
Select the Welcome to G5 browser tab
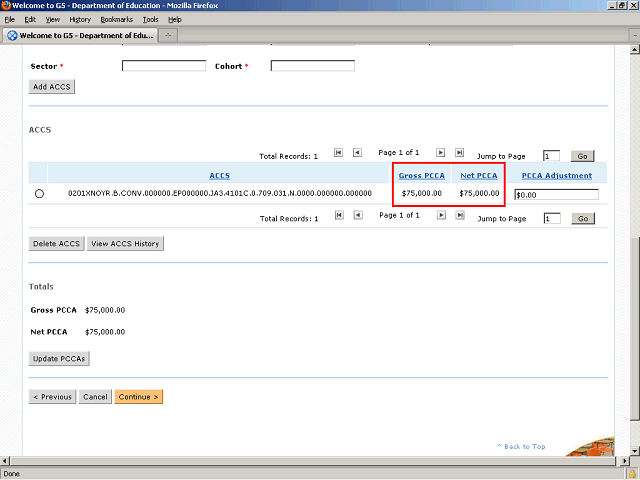point(80,36)
